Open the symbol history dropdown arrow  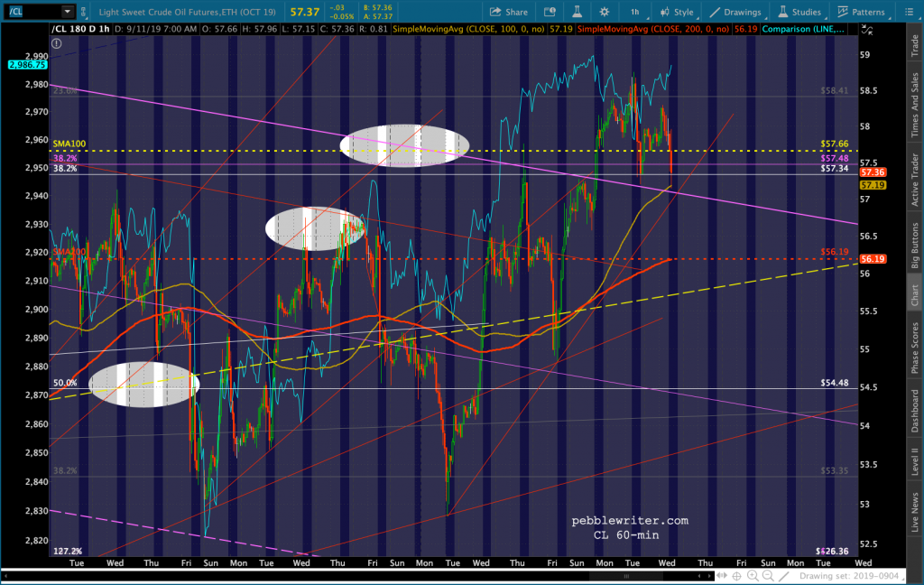point(67,11)
